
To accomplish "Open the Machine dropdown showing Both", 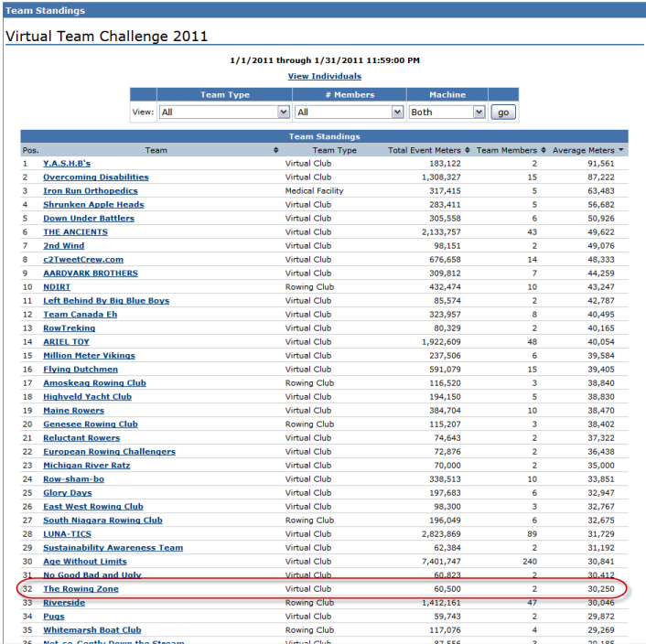I will pyautogui.click(x=447, y=112).
